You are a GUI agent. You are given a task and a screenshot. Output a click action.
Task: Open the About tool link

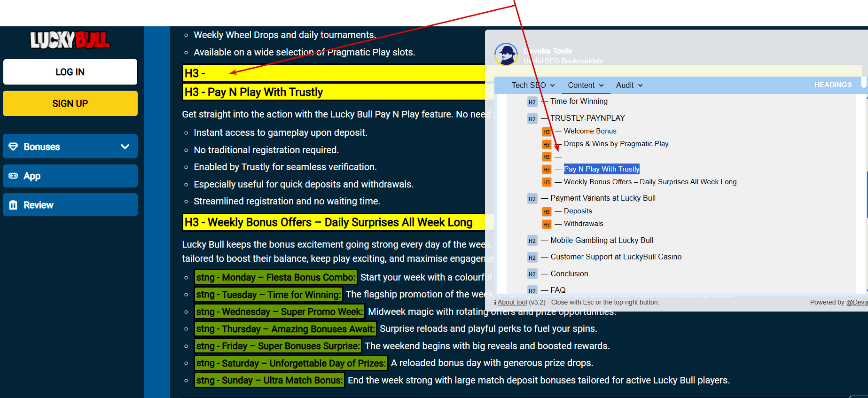[512, 302]
